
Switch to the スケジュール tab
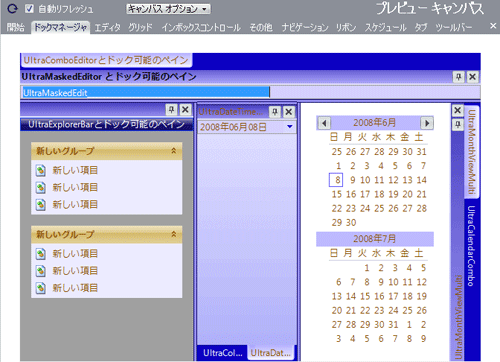385,27
